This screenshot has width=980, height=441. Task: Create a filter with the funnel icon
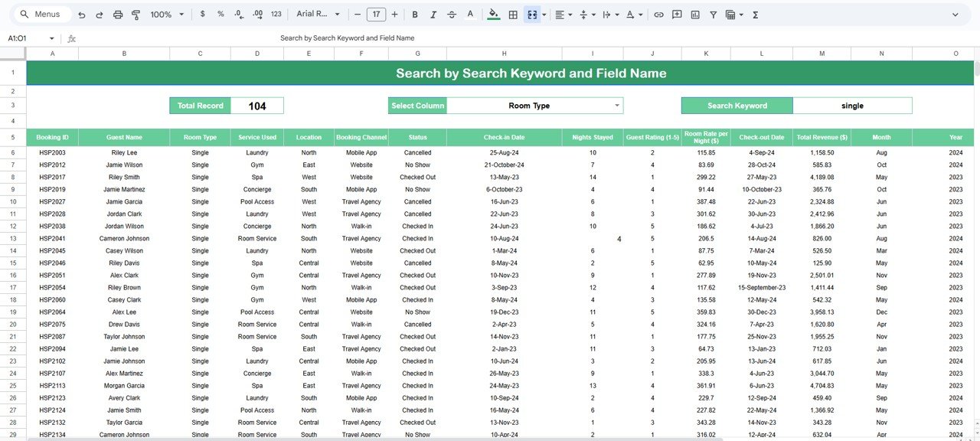pos(714,15)
